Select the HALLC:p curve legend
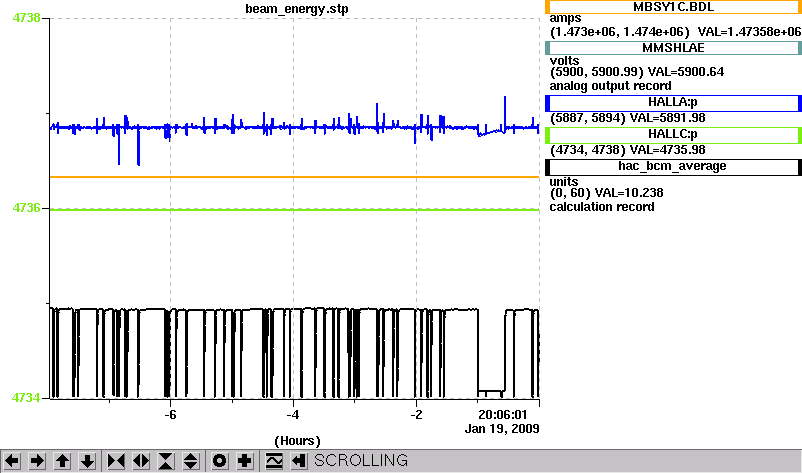Image resolution: width=802 pixels, height=473 pixels. click(x=673, y=135)
